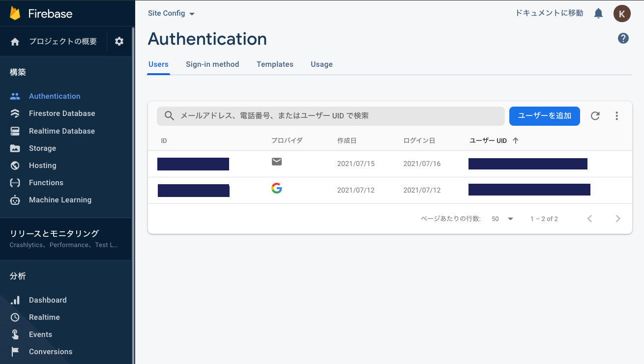Go to previous page of users

click(x=589, y=219)
